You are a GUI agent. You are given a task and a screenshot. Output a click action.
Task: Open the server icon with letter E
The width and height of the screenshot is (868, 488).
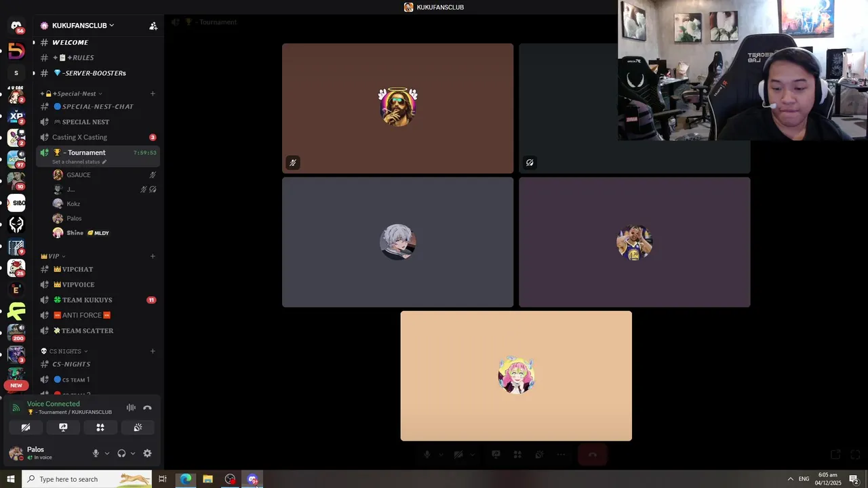point(16,289)
